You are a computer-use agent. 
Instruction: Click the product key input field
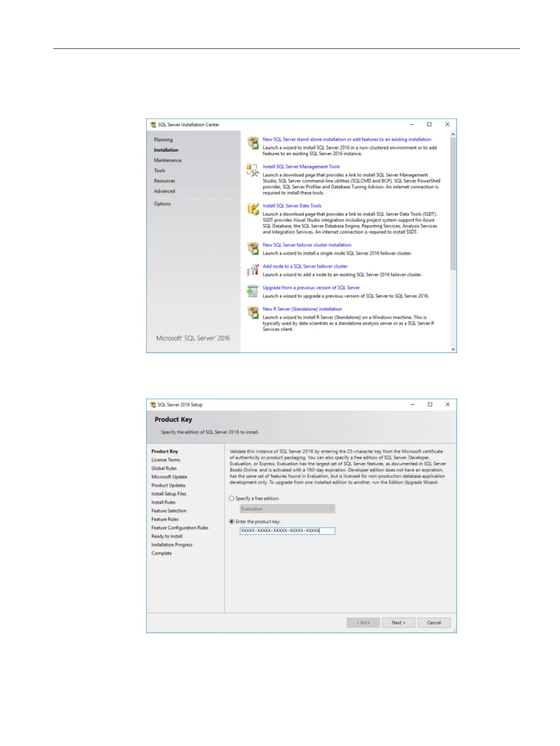287,531
